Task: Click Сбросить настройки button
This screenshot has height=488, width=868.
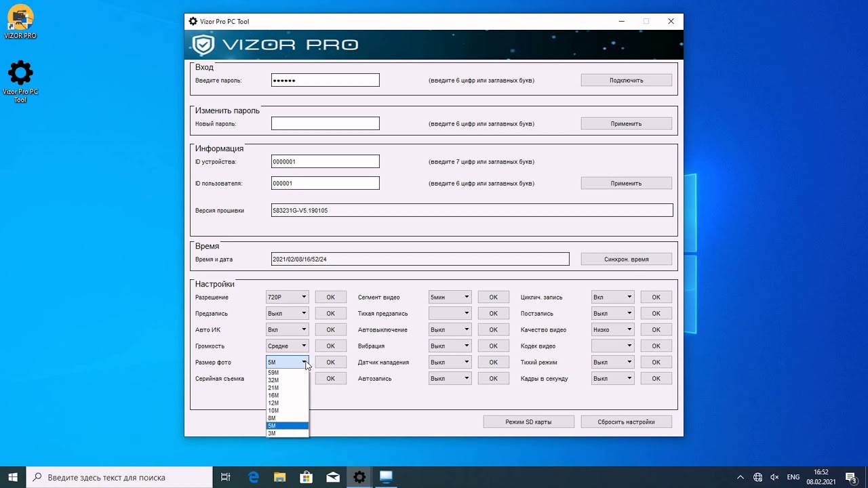Action: coord(626,422)
